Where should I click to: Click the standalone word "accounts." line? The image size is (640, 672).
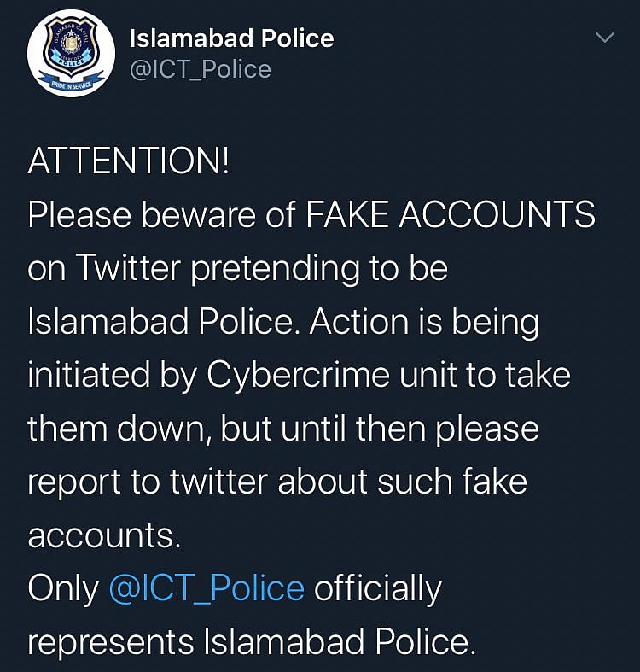coord(104,536)
